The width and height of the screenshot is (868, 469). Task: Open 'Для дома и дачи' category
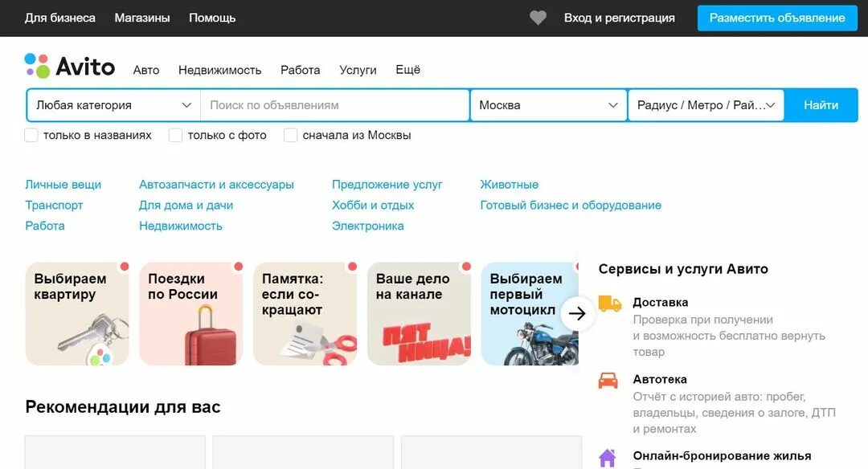pos(186,206)
